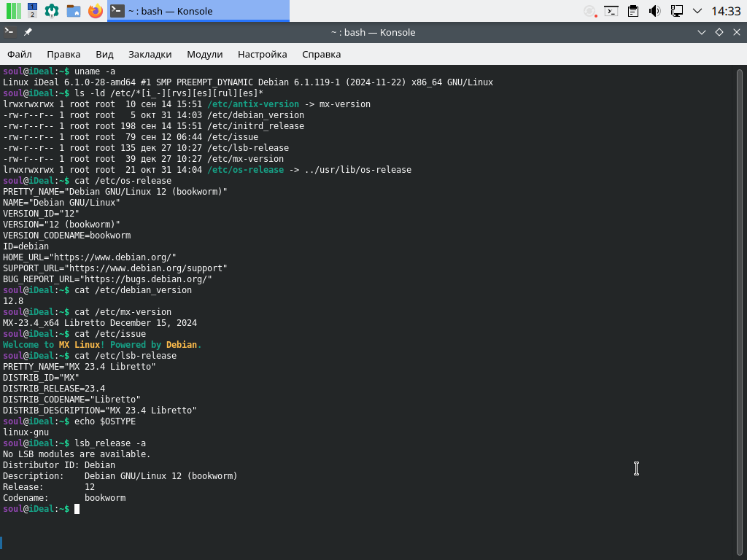Select the Konsole task in the taskbar
747x560 pixels.
198,11
